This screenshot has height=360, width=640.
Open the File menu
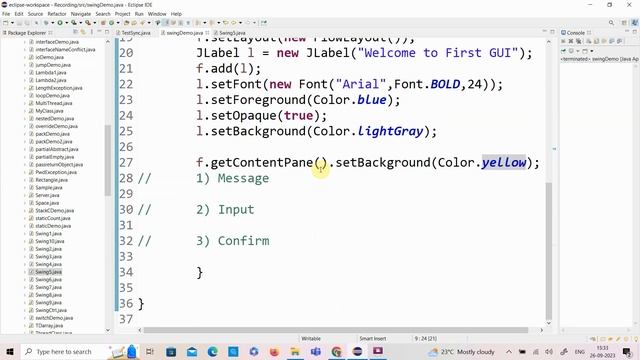click(x=6, y=14)
